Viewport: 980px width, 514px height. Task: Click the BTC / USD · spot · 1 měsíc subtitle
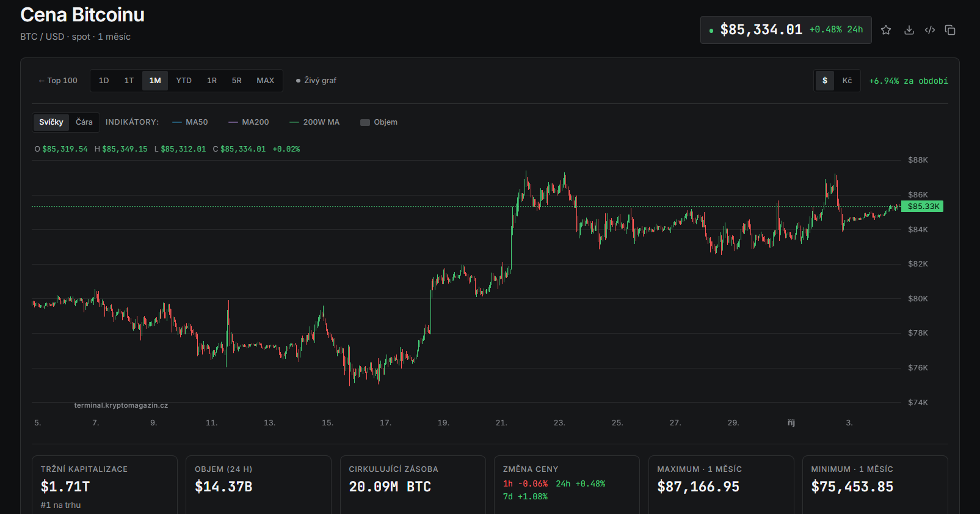pyautogui.click(x=75, y=37)
